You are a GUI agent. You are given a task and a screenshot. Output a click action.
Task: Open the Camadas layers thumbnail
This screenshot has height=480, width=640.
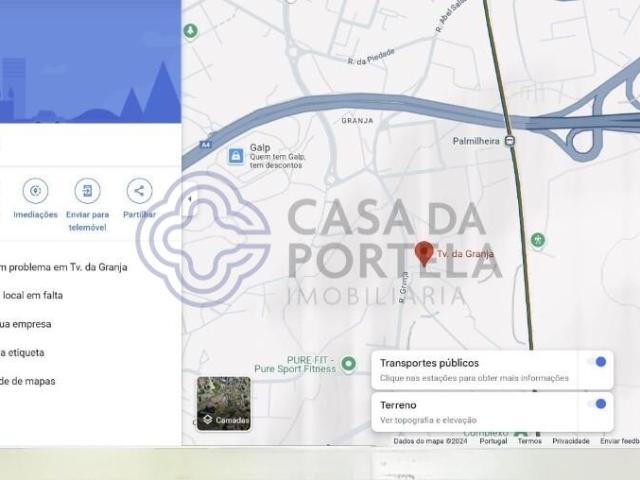click(223, 403)
